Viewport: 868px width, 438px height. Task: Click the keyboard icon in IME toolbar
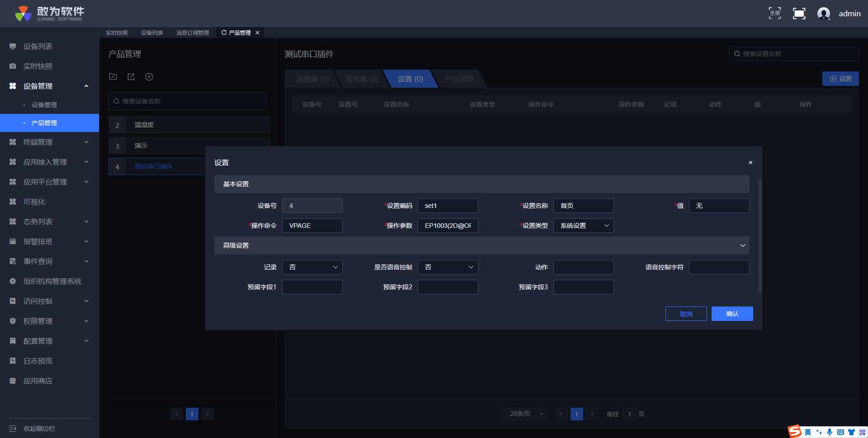pos(840,432)
